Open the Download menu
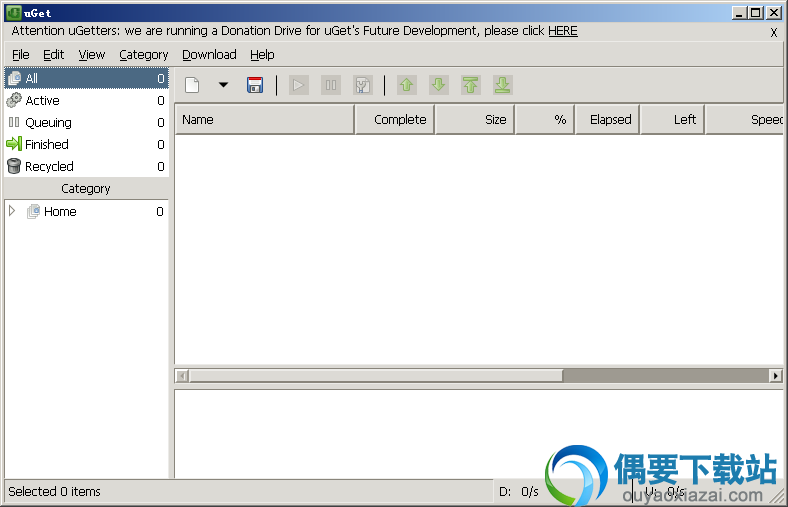Screen dimensions: 788x507 pyautogui.click(x=209, y=55)
